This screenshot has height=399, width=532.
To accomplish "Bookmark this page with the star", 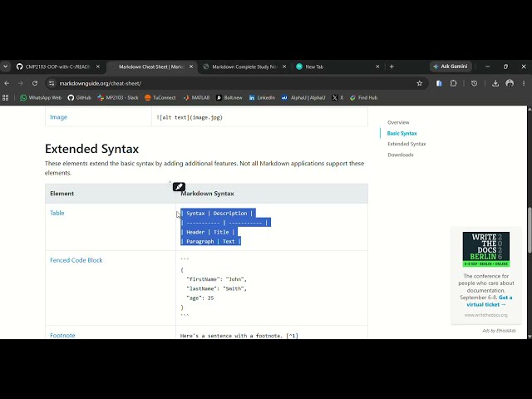I will (x=419, y=83).
